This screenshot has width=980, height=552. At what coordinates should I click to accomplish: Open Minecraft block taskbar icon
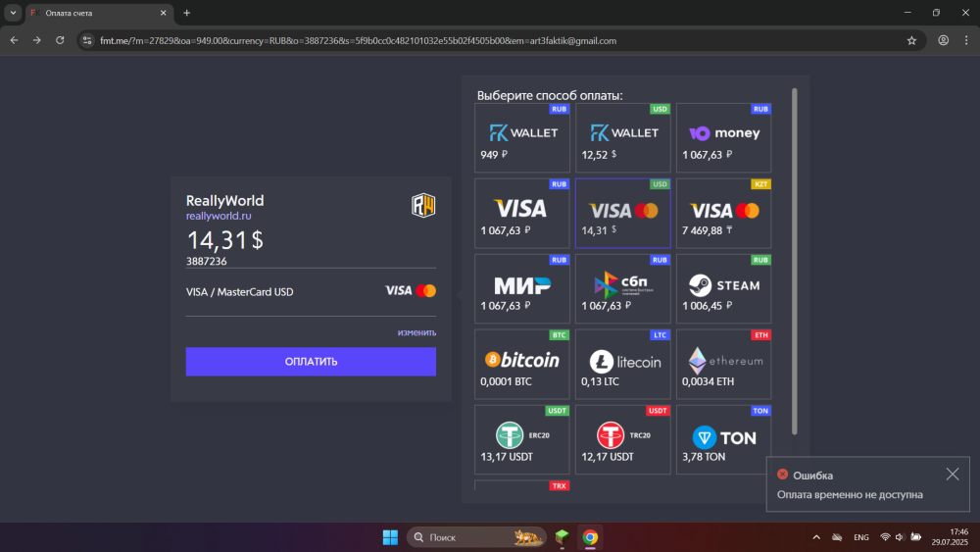(562, 537)
